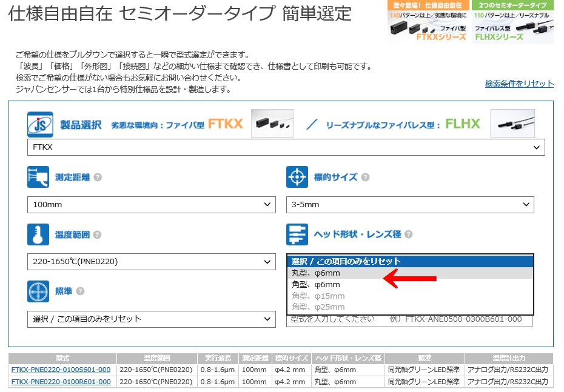The width and height of the screenshot is (564, 392).
Task: Click the 温度計出力 column header
Action: pos(509,358)
